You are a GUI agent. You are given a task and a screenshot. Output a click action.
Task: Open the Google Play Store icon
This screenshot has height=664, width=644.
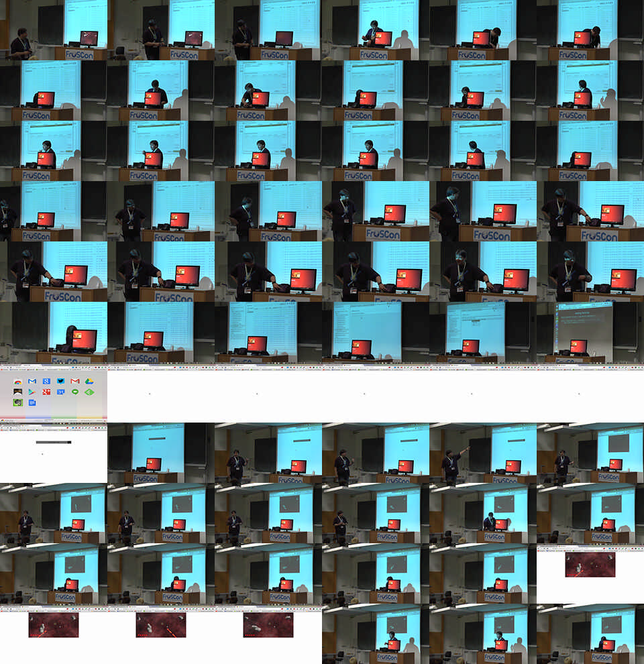32,392
